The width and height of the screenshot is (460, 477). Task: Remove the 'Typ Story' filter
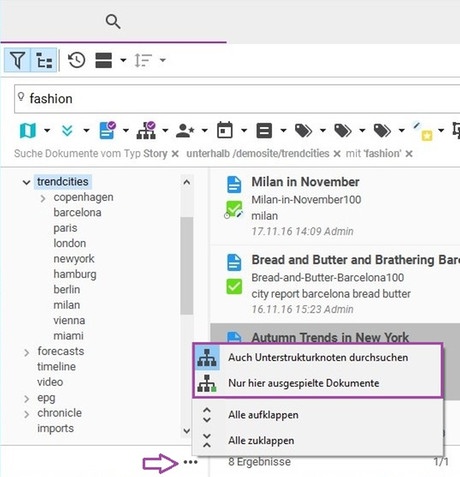(x=175, y=154)
